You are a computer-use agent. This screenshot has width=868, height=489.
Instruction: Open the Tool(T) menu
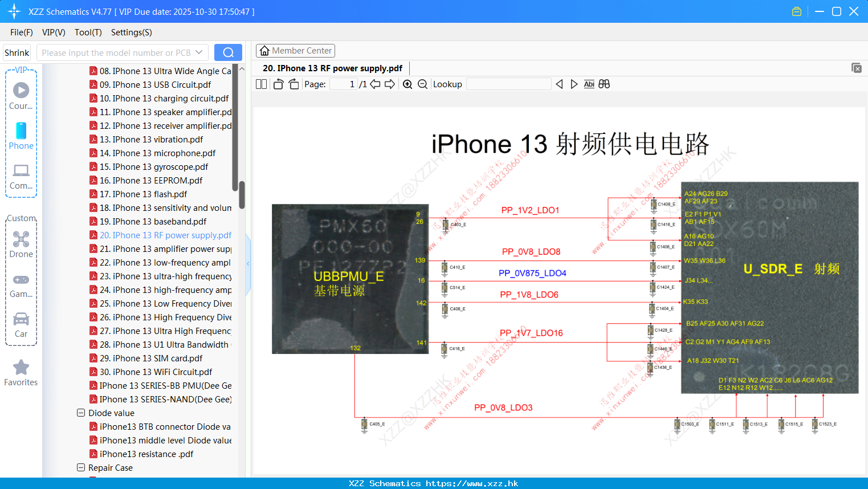coord(88,32)
